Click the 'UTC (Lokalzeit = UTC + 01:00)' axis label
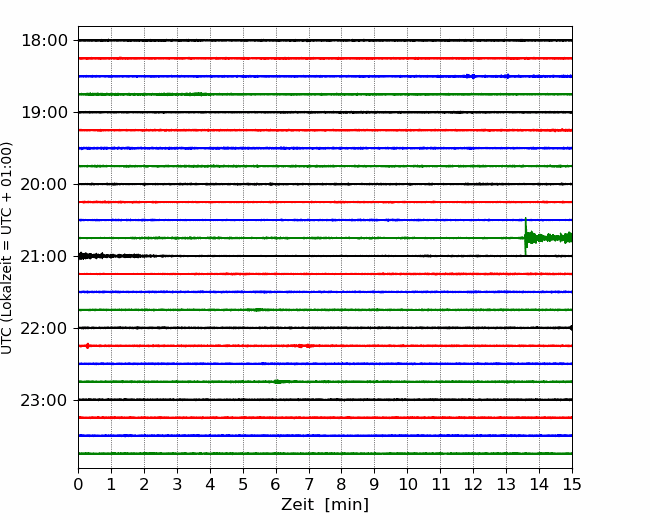The height and width of the screenshot is (520, 650). (6, 248)
